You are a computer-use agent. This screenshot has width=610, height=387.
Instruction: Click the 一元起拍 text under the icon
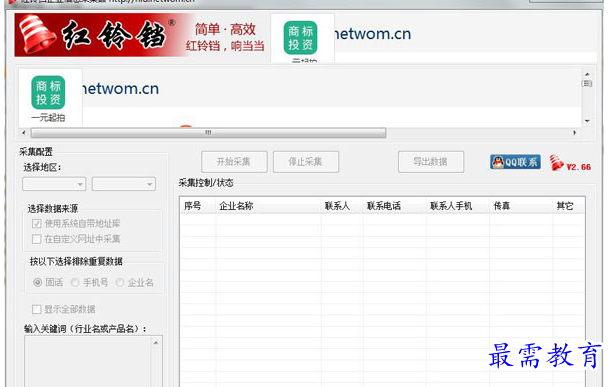pos(48,117)
